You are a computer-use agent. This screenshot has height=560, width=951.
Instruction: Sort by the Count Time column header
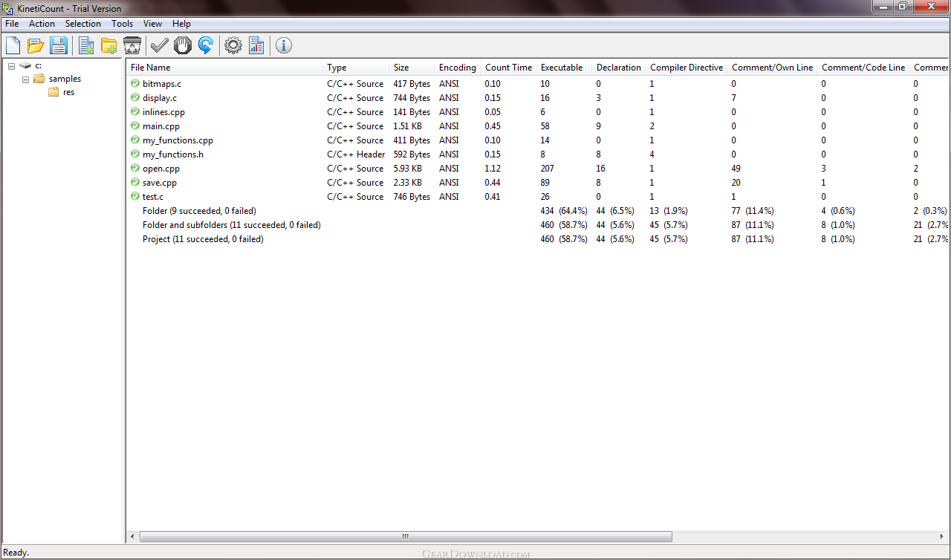point(508,68)
